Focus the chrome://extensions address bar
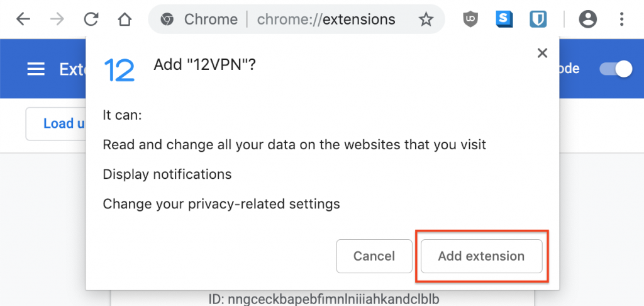644x306 pixels. pos(326,20)
